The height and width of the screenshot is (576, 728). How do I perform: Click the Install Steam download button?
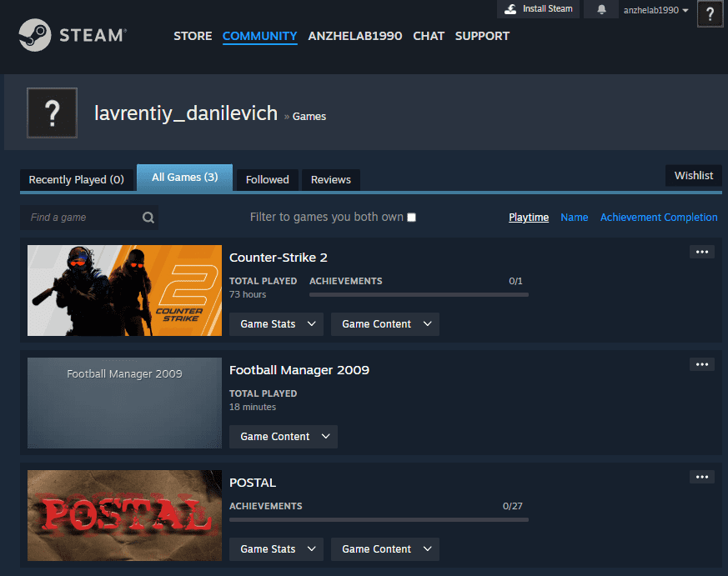[x=539, y=9]
